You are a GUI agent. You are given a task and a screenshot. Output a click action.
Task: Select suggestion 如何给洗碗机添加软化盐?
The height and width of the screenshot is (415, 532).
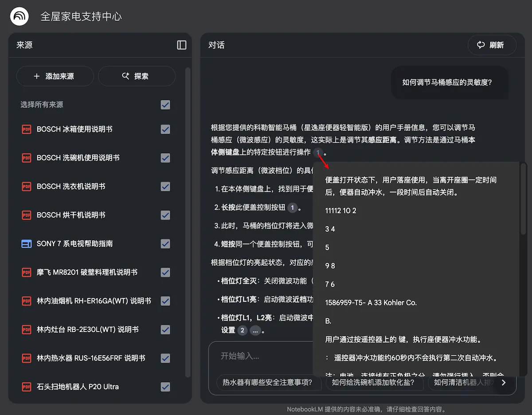374,382
